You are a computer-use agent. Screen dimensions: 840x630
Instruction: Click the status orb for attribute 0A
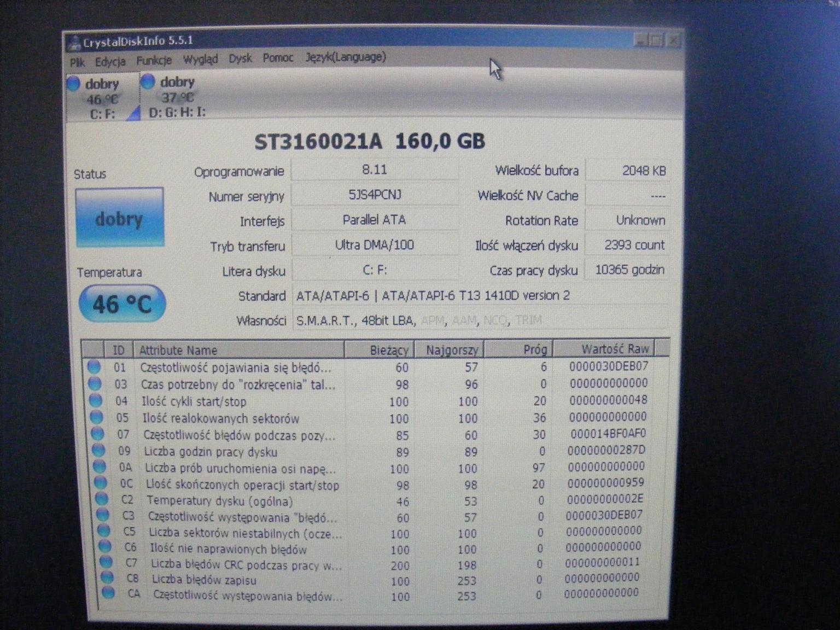[100, 467]
